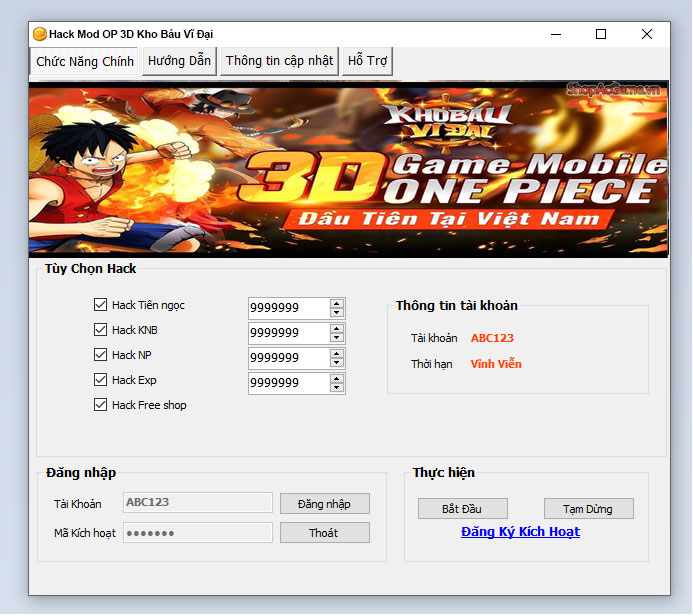Open the Thông tin cập nhật tab
693x616 pixels.
pyautogui.click(x=279, y=61)
